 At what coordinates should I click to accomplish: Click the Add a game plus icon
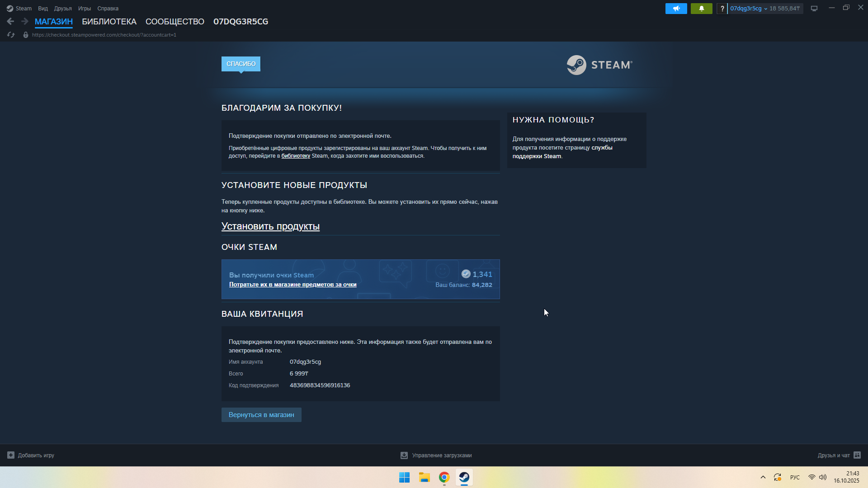click(11, 455)
